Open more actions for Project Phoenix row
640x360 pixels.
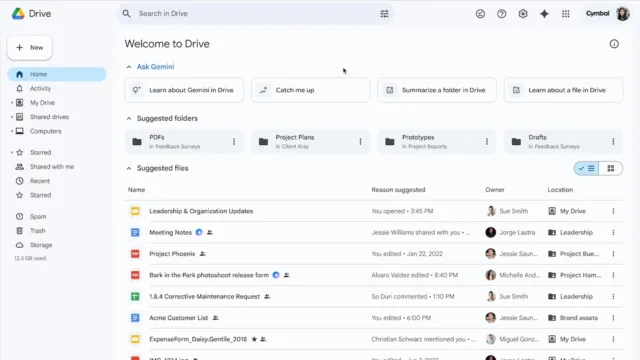[613, 254]
